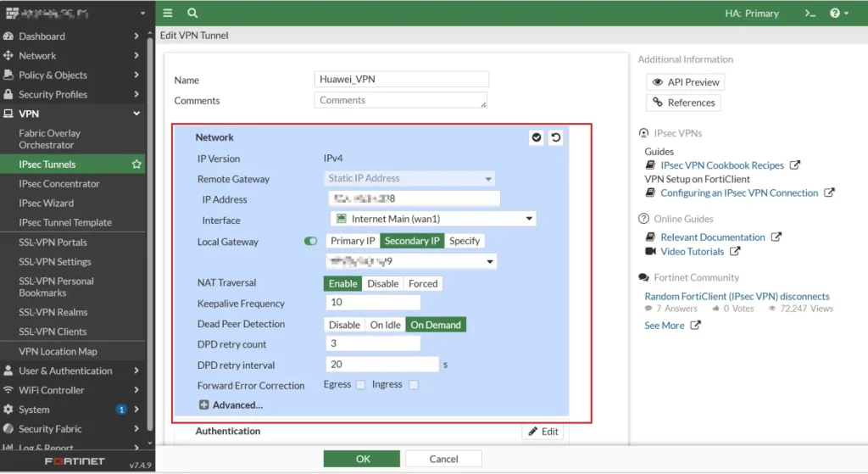Click the Security Fabric icon
The width and height of the screenshot is (868, 474).
point(8,428)
